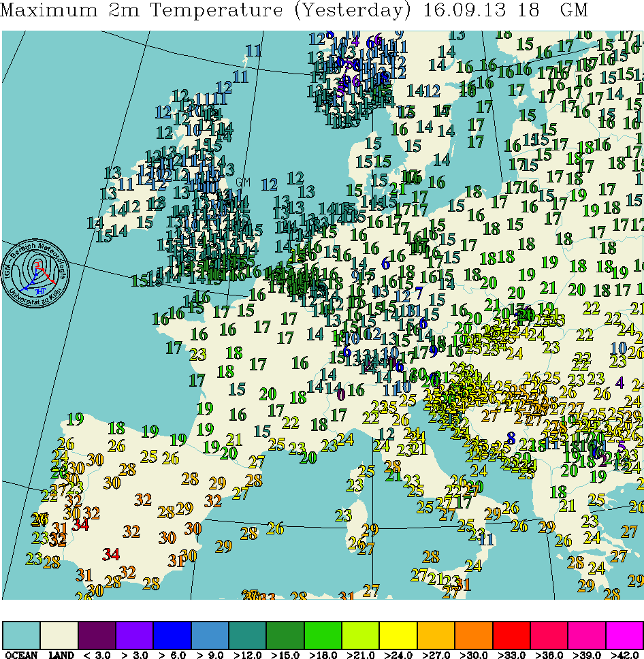This screenshot has height=659, width=644.
Task: Click the blue 8 reading in the Balkans
Action: tap(511, 438)
